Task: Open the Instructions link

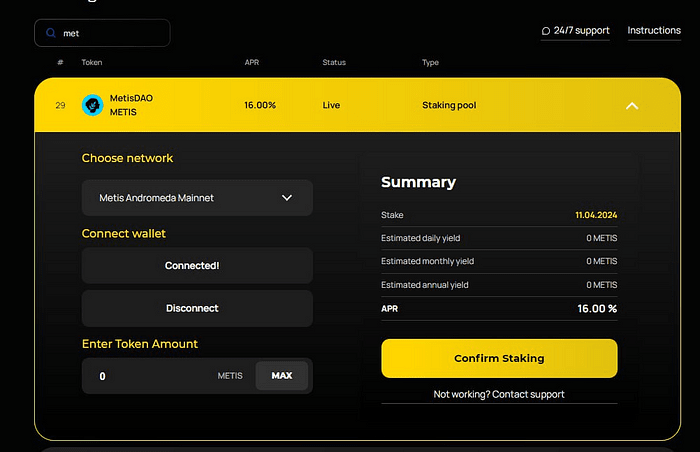Action: 654,30
